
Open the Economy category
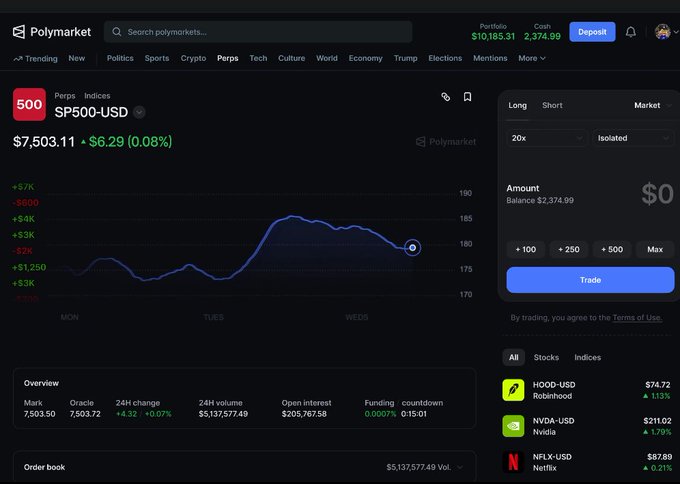point(366,58)
